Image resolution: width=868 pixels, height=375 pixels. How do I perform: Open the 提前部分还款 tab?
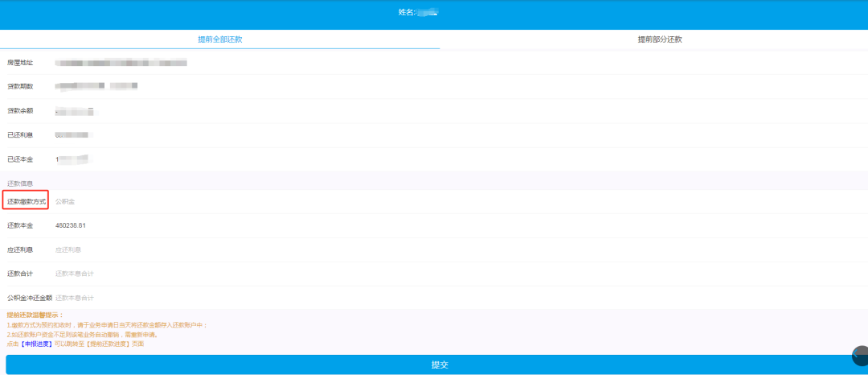[x=659, y=40]
